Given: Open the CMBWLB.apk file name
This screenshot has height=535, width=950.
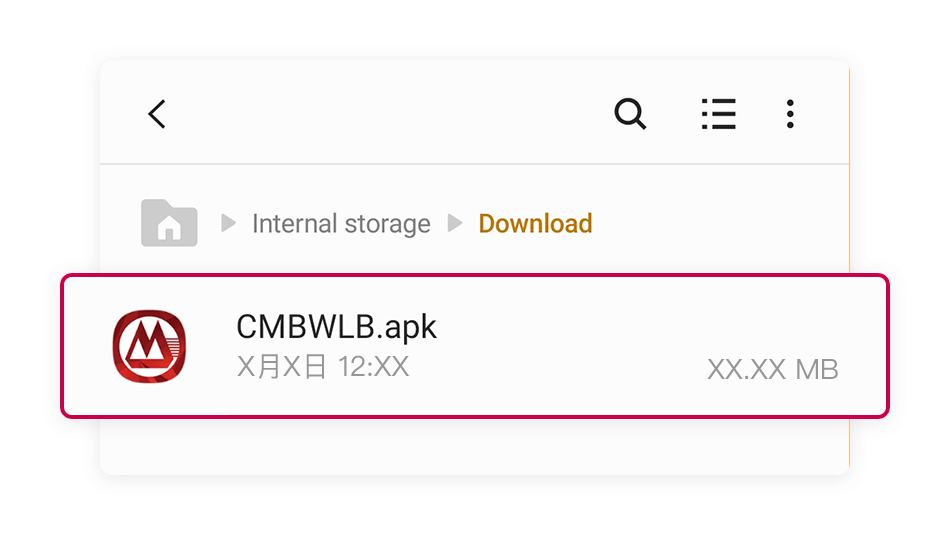Looking at the screenshot, I should pyautogui.click(x=336, y=327).
